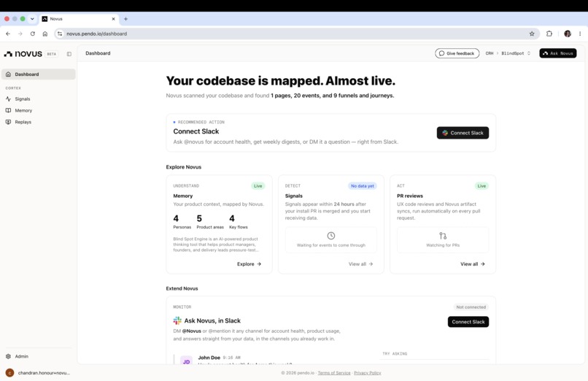Image resolution: width=588 pixels, height=381 pixels.
Task: Open Privacy Policy link
Action: [368, 373]
